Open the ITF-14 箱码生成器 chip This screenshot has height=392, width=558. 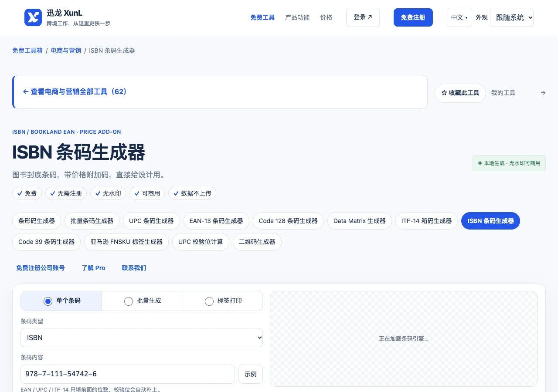pos(427,221)
